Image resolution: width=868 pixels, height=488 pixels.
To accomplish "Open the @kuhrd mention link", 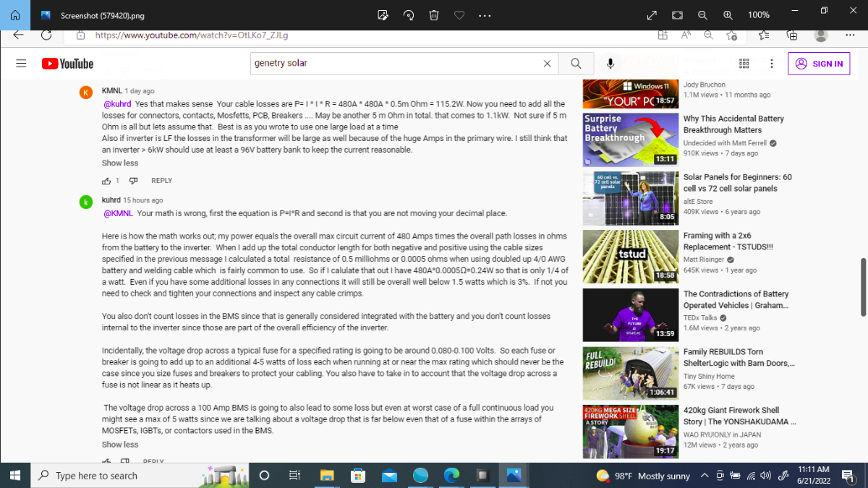I will (117, 104).
